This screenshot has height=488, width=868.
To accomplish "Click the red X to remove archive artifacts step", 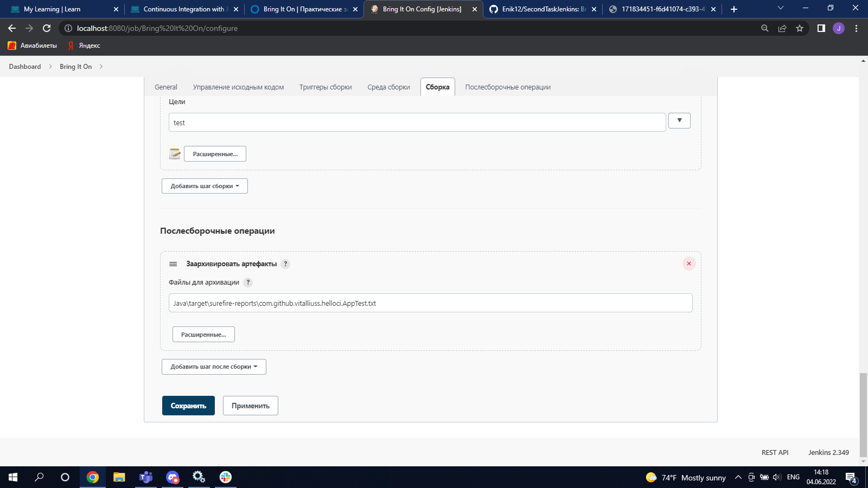I will pyautogui.click(x=689, y=264).
